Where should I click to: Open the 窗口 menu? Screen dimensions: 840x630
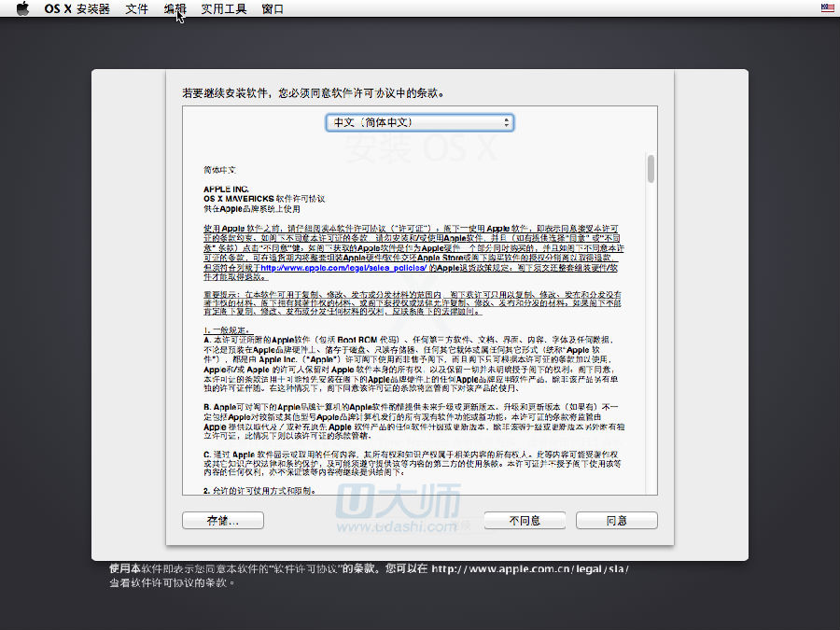(x=273, y=8)
